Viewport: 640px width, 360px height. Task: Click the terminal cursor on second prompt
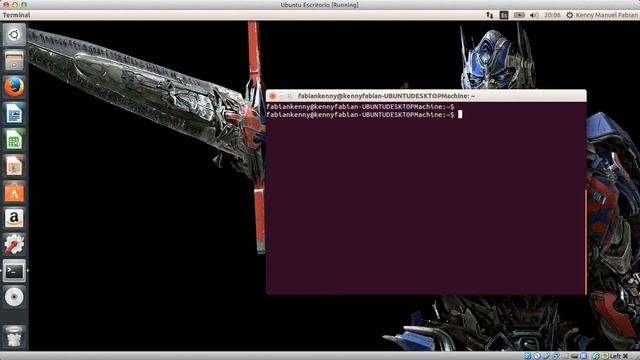pyautogui.click(x=460, y=115)
